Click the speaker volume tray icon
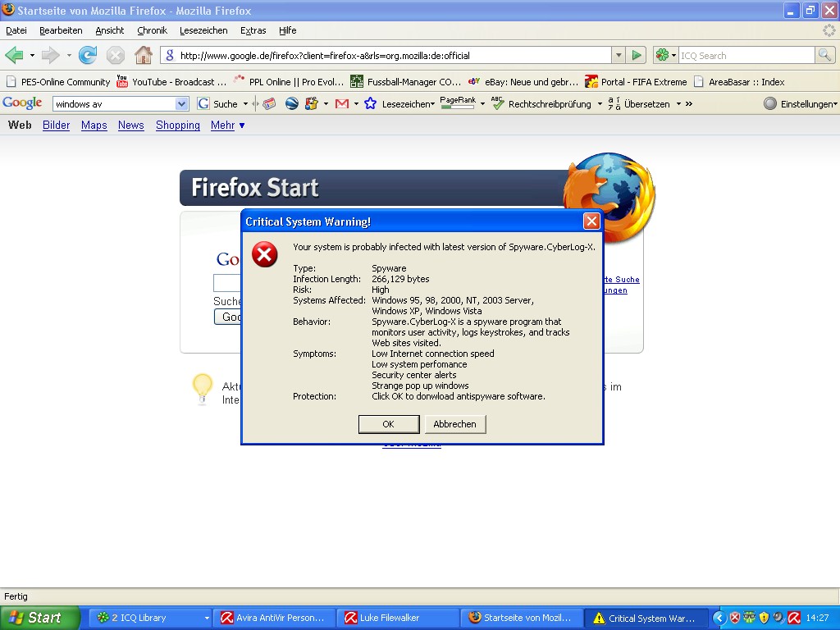840x630 pixels. (778, 618)
